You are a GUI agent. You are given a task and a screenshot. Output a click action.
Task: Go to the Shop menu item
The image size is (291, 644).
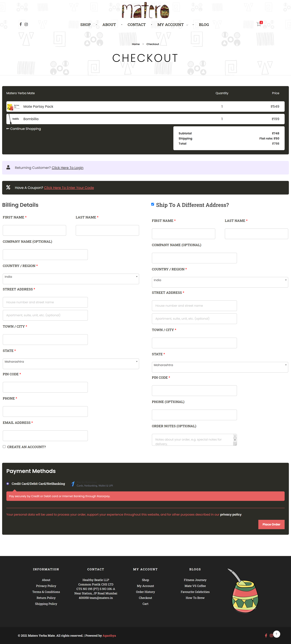[85, 25]
